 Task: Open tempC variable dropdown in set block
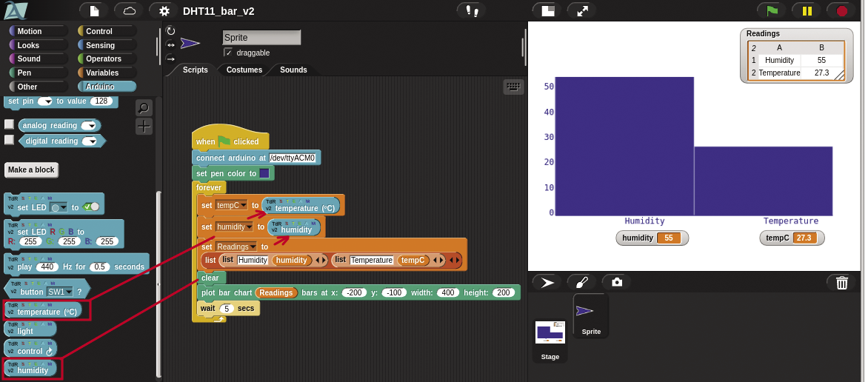click(243, 205)
